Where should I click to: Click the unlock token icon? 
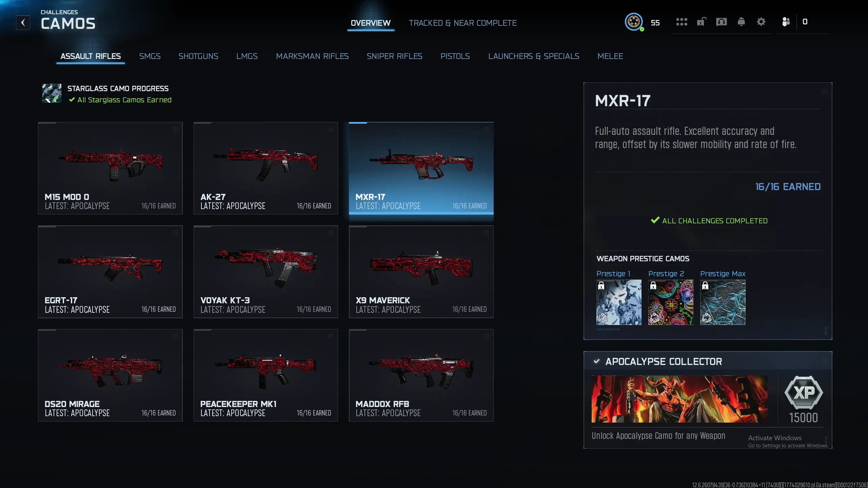(701, 22)
